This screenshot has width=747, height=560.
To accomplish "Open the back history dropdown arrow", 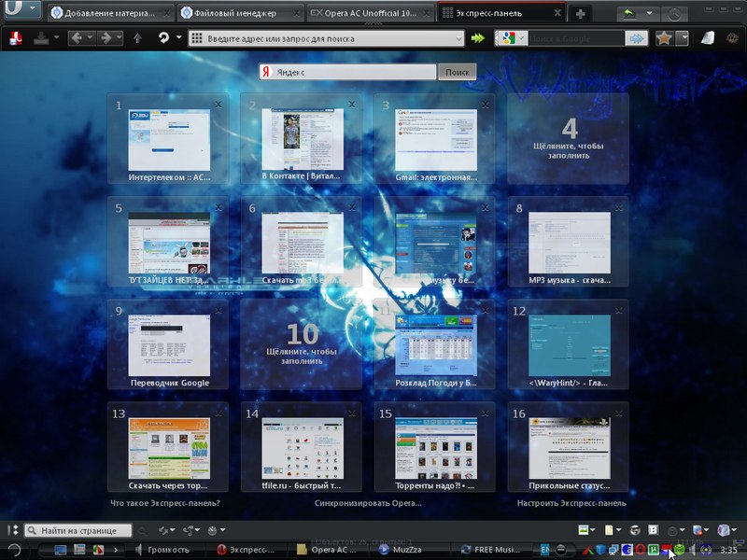I will tap(90, 37).
